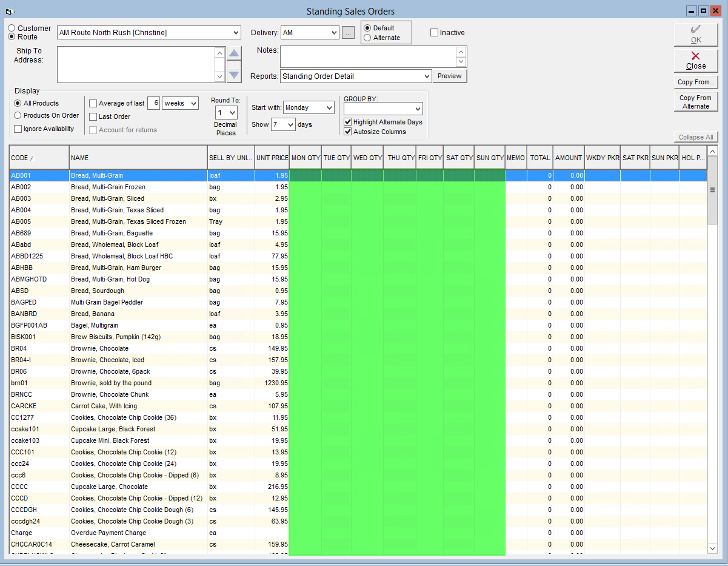Image resolution: width=728 pixels, height=566 pixels.
Task: Click into the Ship To Address field
Action: [136, 64]
